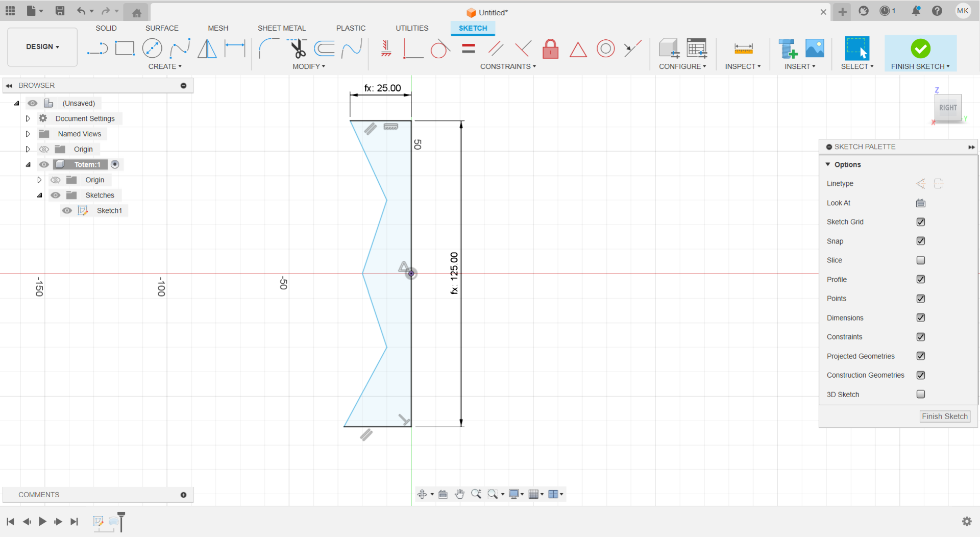Click the Fix/Unfix lock constraint

550,49
